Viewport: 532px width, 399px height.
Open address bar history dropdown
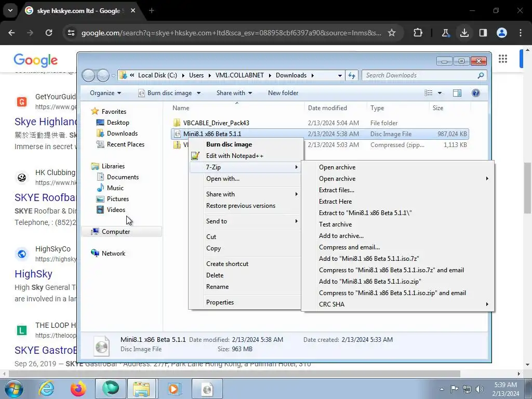click(340, 75)
